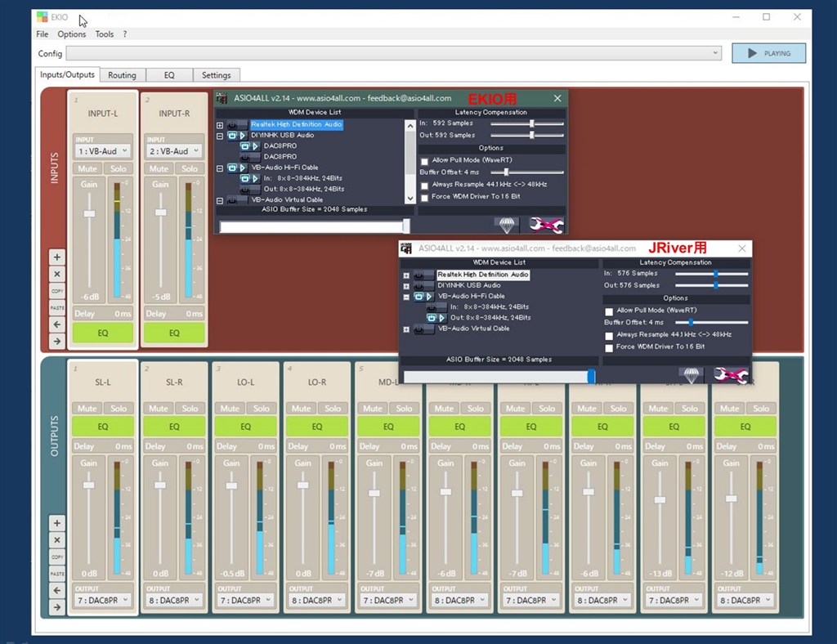This screenshot has width=837, height=644.
Task: Switch to the Settings tab
Action: coord(216,75)
